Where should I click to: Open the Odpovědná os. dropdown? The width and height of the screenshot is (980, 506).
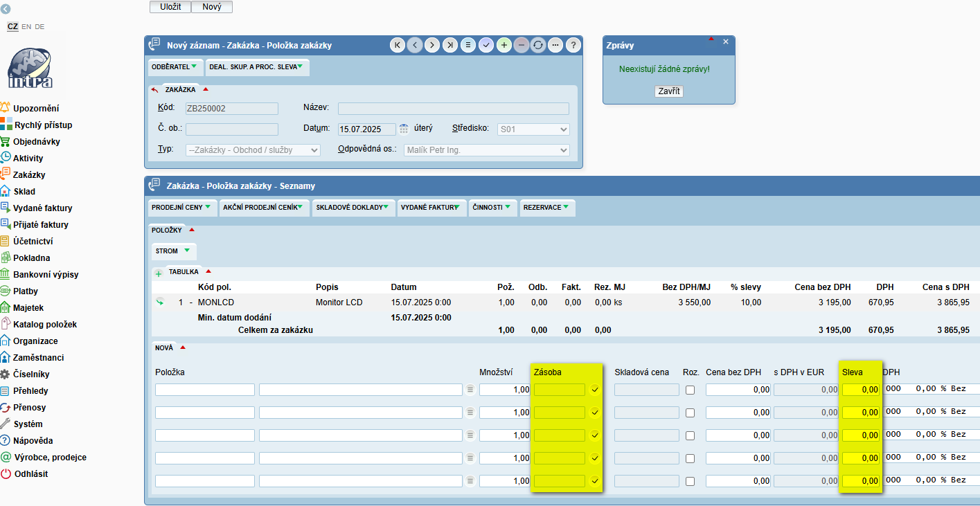click(x=486, y=150)
